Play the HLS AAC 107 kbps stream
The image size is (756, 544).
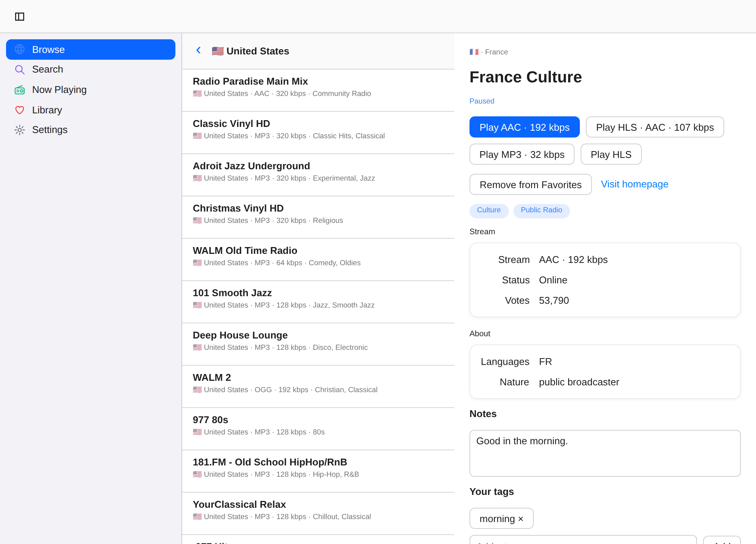655,127
